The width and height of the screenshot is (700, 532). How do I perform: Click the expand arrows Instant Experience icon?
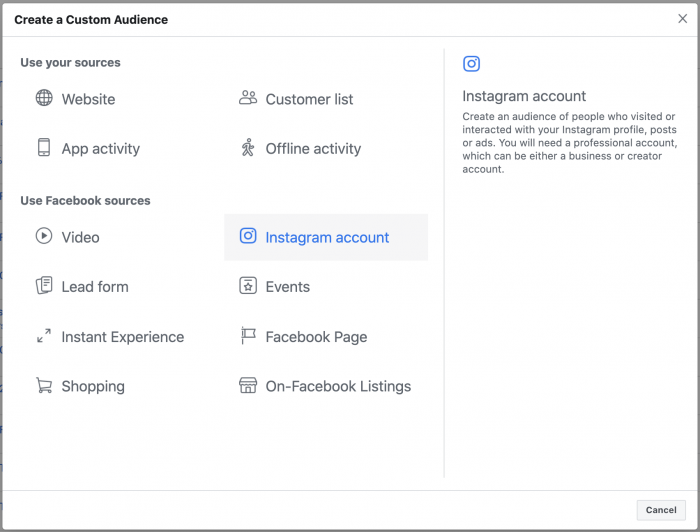[x=44, y=337]
